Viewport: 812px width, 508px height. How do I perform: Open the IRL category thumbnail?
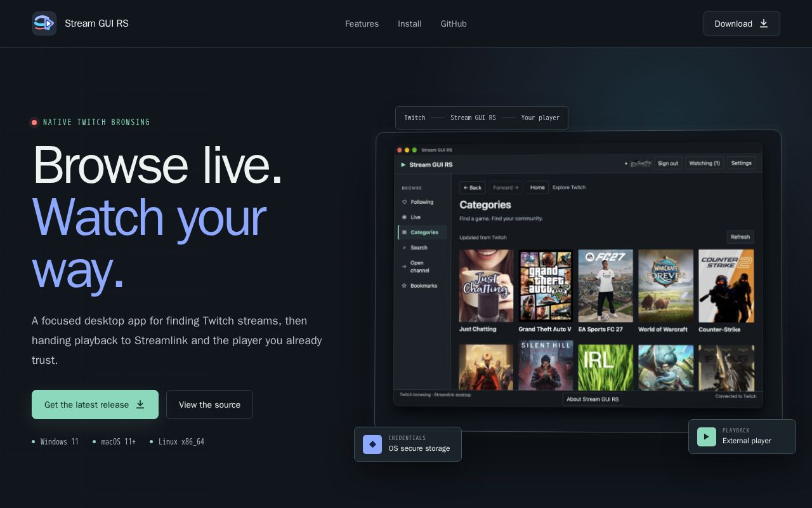pos(605,367)
